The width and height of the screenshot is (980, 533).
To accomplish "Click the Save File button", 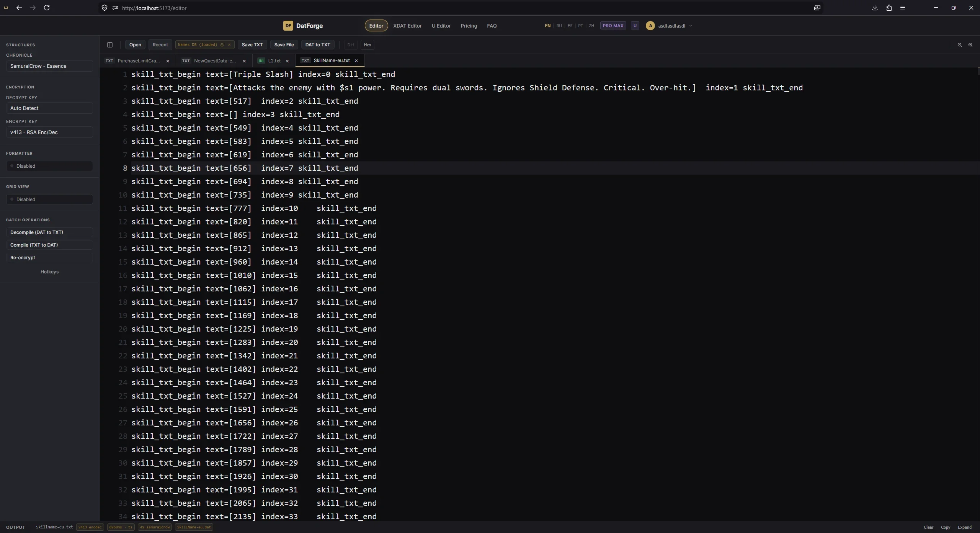I will 284,45.
